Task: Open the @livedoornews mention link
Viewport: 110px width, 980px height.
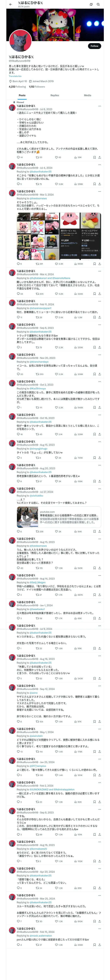Action: (x=38, y=198)
